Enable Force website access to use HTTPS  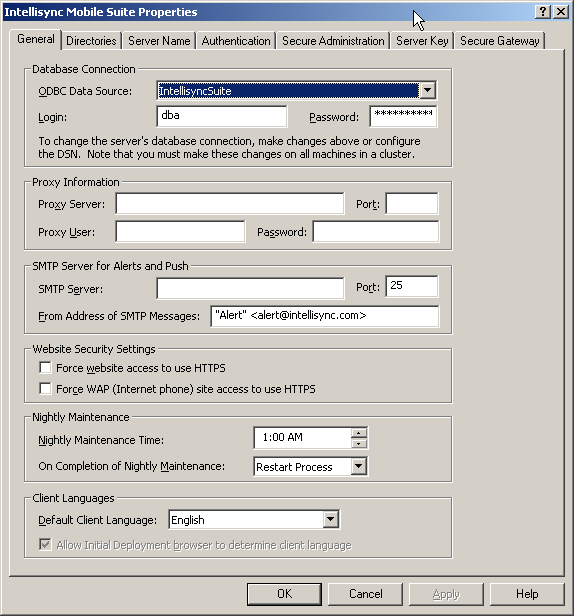(45, 368)
